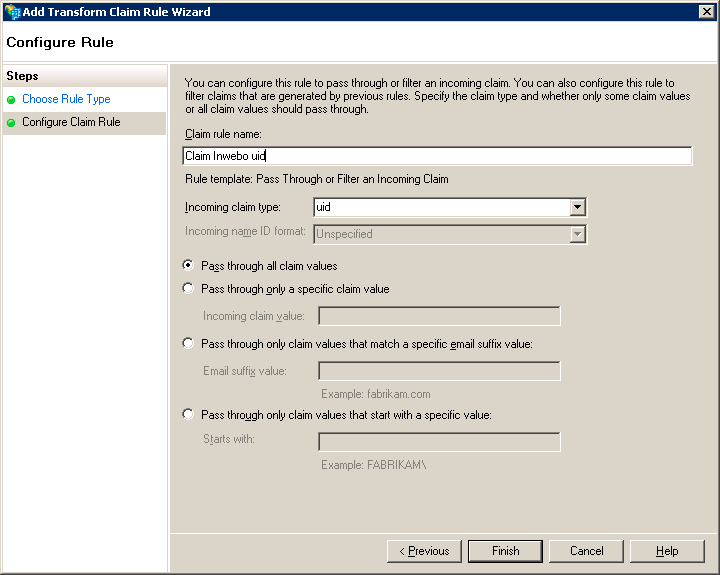Click the Claim rule name text field
The image size is (720, 575).
point(437,156)
